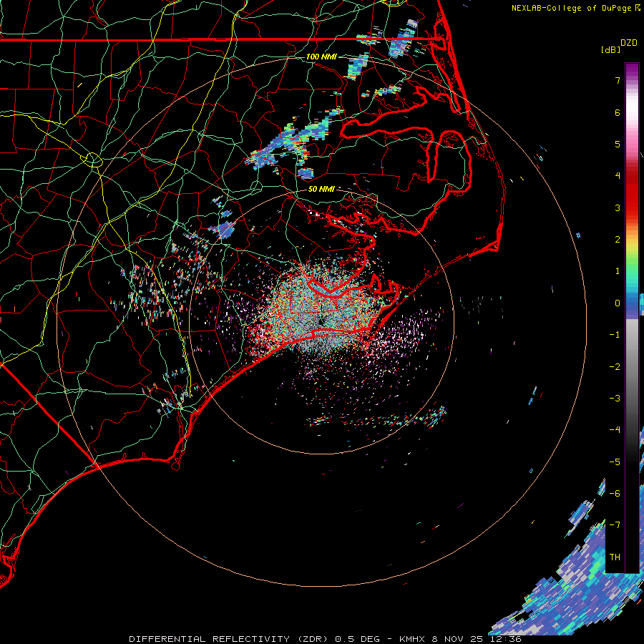
Task: Click the 1 value on color scale
Action: [618, 271]
